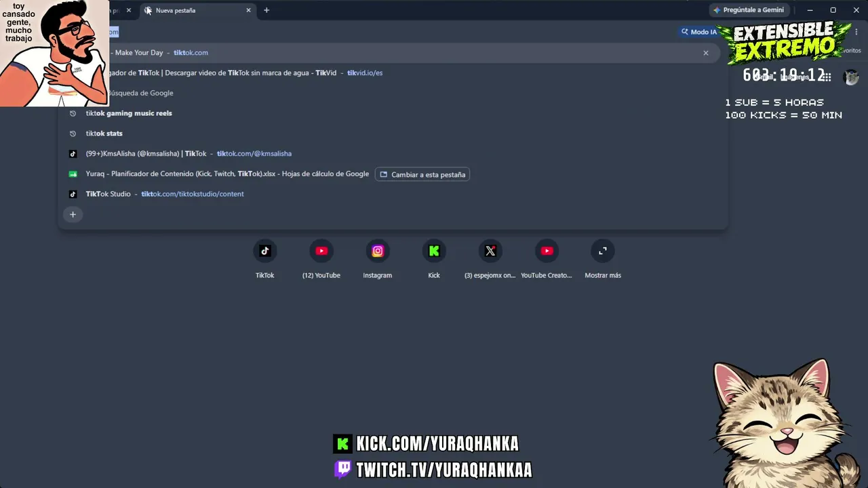Open the Instagram shortcut tile
868x488 pixels.
tap(378, 260)
